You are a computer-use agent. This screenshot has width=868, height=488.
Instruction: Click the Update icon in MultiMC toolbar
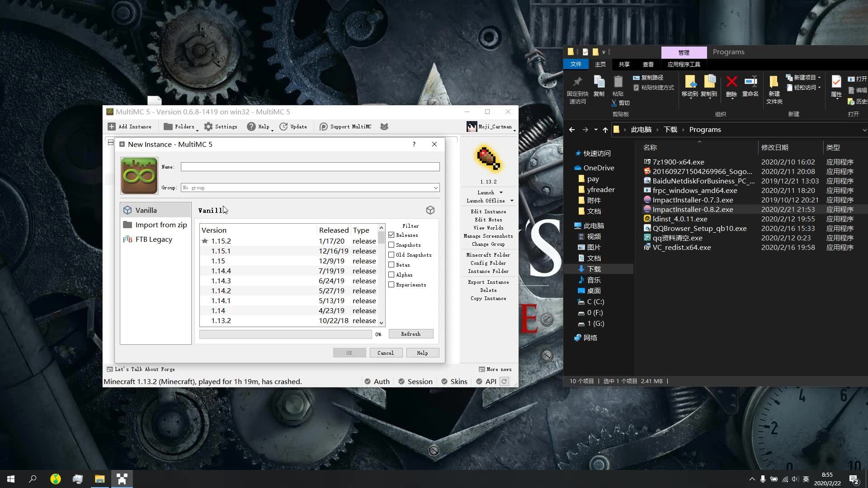(x=283, y=127)
